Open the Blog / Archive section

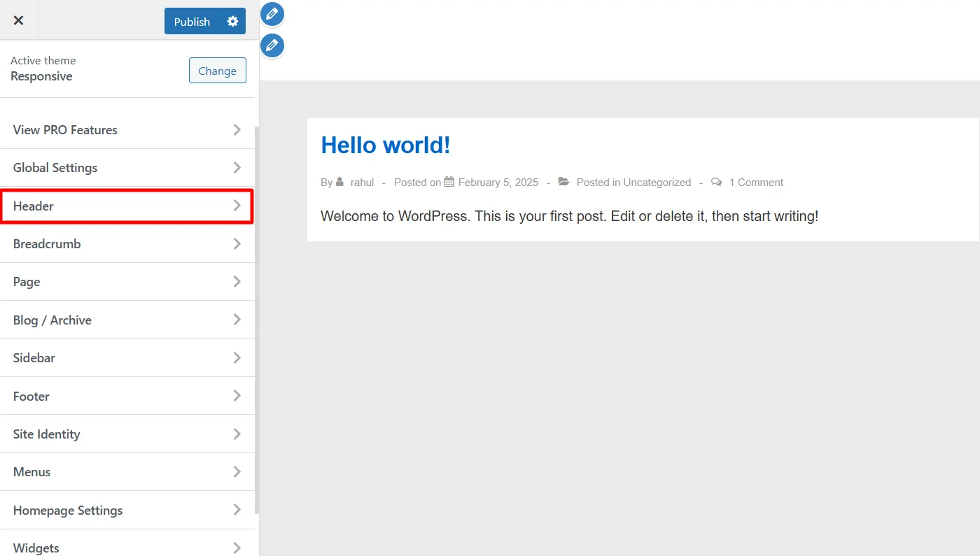point(127,320)
